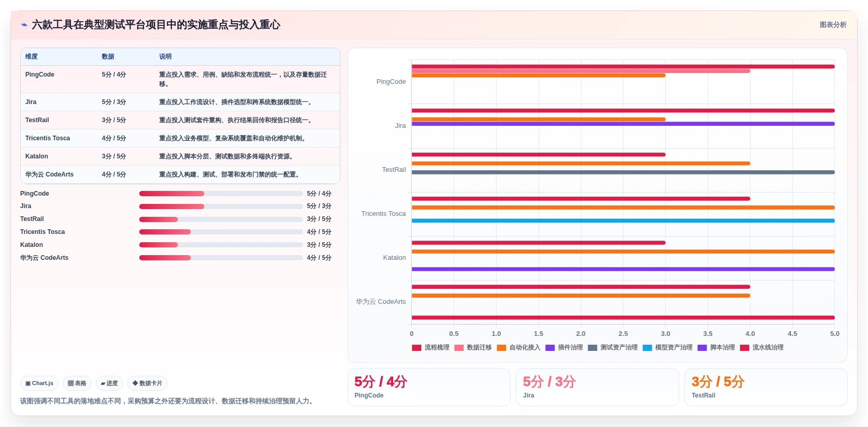Viewport: 868px width, 427px height.
Task: Click the 5.0 tick on chart x-axis
Action: [835, 334]
